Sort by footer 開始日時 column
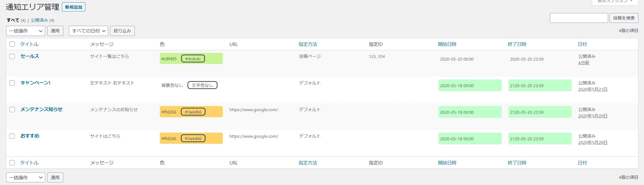This screenshot has width=644, height=185. [447, 163]
